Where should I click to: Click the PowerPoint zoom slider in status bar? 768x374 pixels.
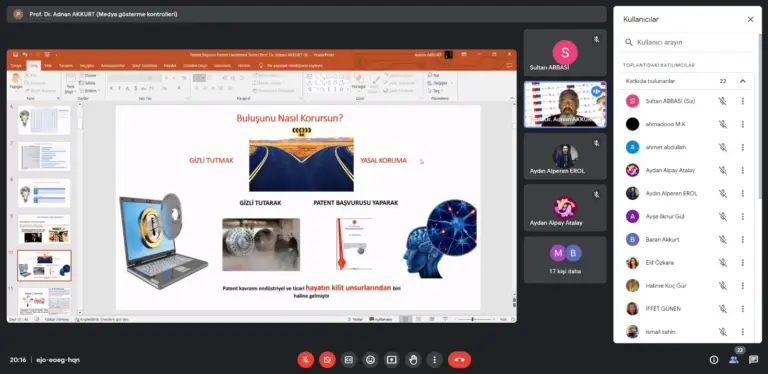point(473,319)
